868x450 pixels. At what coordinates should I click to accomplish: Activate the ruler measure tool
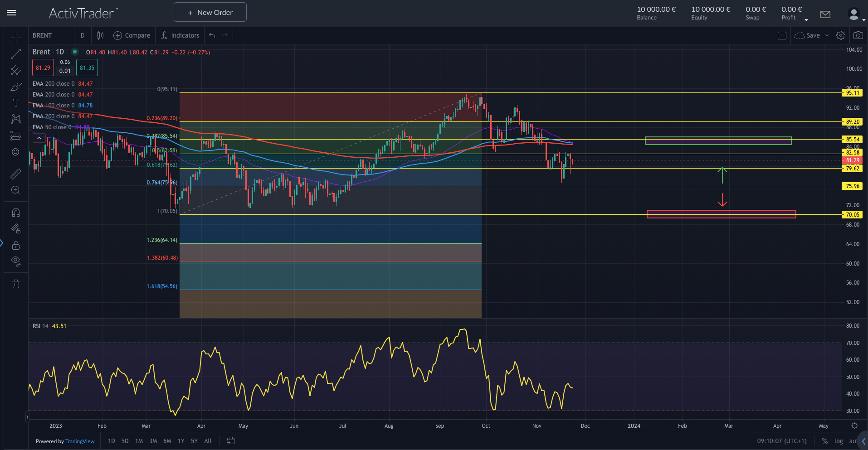click(16, 174)
